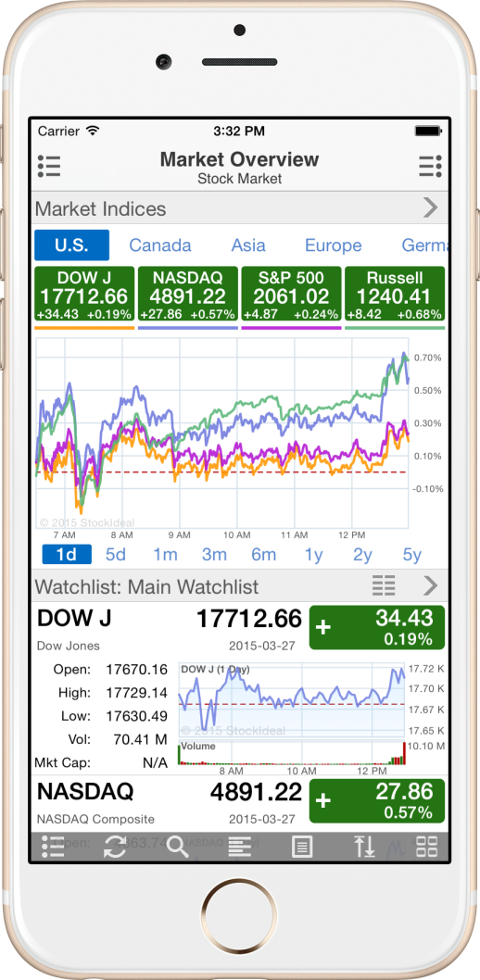This screenshot has height=980, width=480.
Task: Tap the green +34.43 DOW J change button
Action: point(377,627)
